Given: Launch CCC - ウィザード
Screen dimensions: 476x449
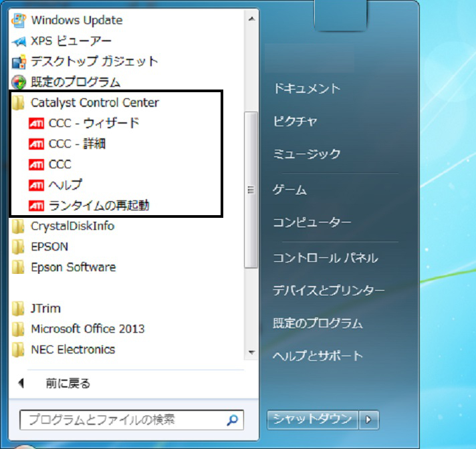Looking at the screenshot, I should coord(94,124).
